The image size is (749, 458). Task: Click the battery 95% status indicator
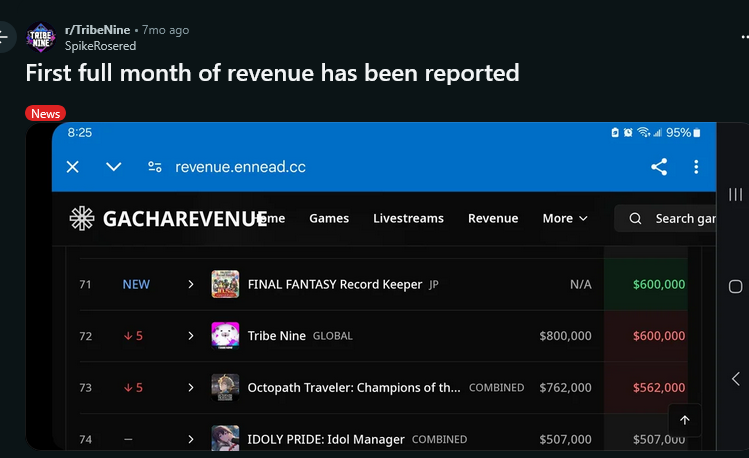coord(683,132)
